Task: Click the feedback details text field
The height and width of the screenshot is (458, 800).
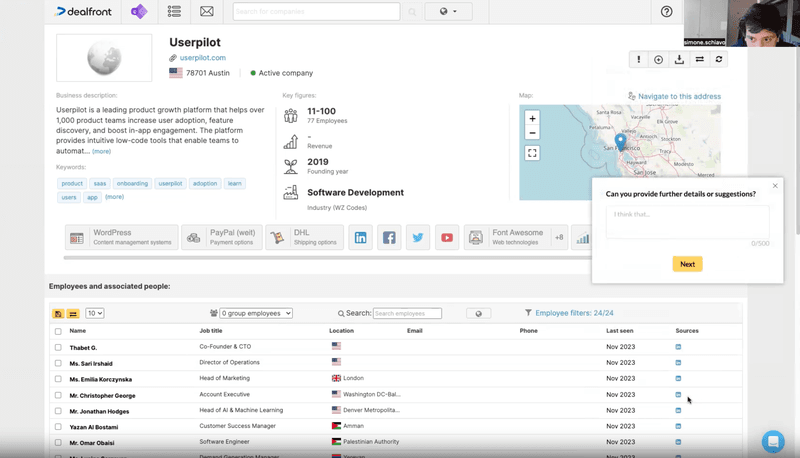Action: click(687, 221)
